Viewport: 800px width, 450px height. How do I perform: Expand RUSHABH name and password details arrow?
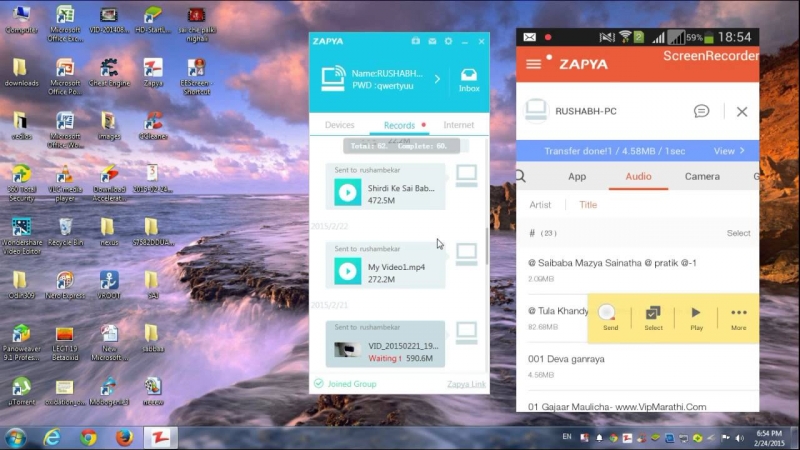[437, 79]
